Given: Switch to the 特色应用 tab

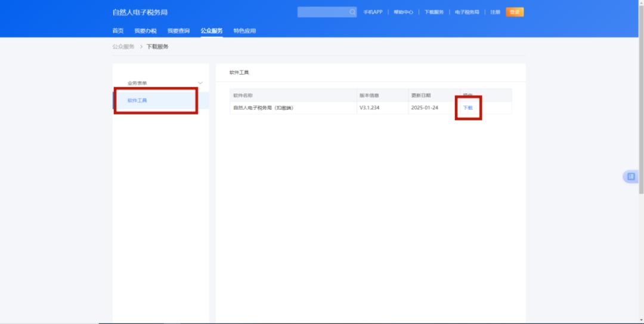Looking at the screenshot, I should click(x=244, y=30).
